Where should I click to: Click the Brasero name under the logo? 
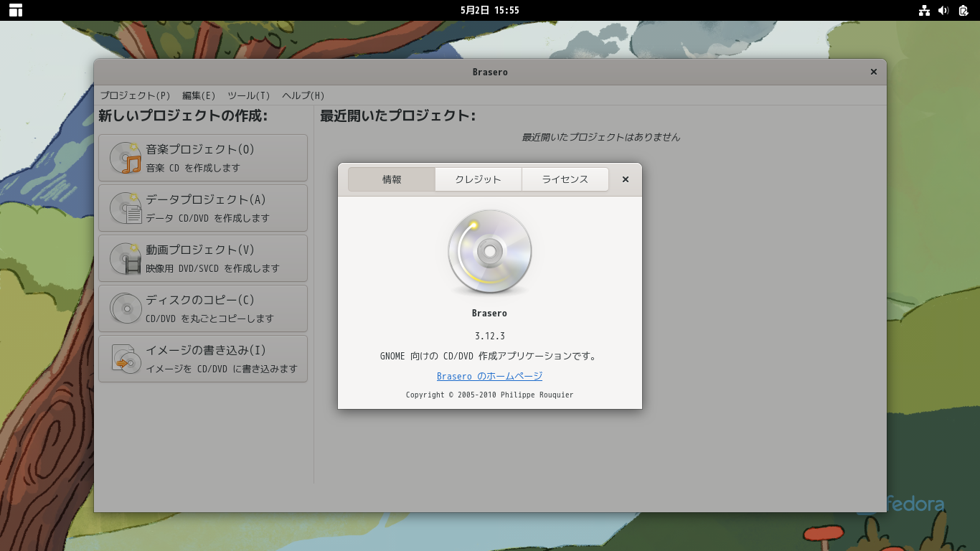[490, 314]
